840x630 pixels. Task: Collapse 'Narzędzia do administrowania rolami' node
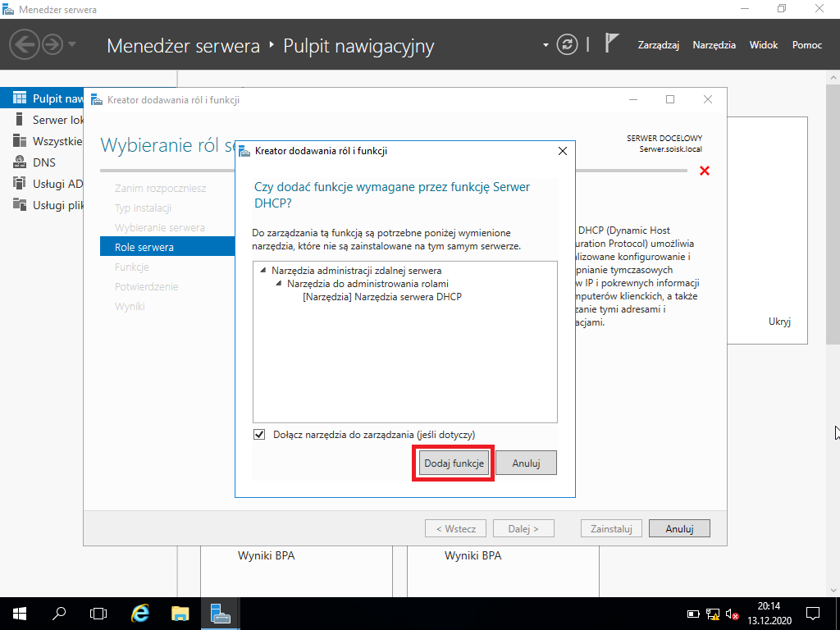click(x=278, y=283)
